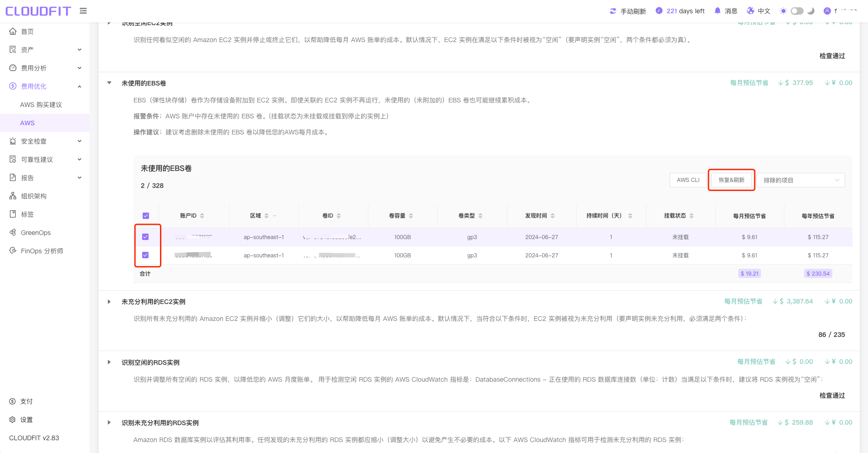Sort table by 账户ID column icon
The image size is (868, 453).
pyautogui.click(x=202, y=216)
